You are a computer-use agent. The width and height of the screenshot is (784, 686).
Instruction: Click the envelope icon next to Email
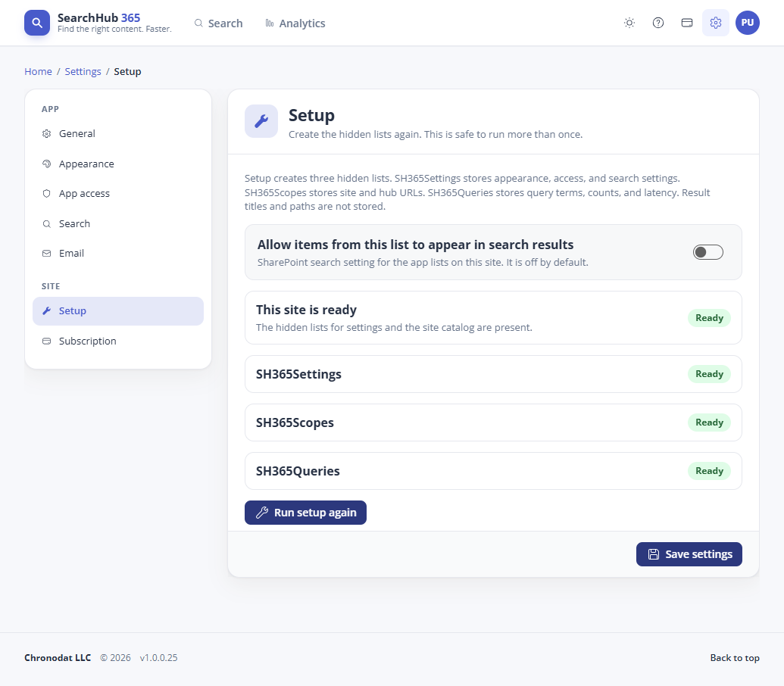(x=46, y=254)
